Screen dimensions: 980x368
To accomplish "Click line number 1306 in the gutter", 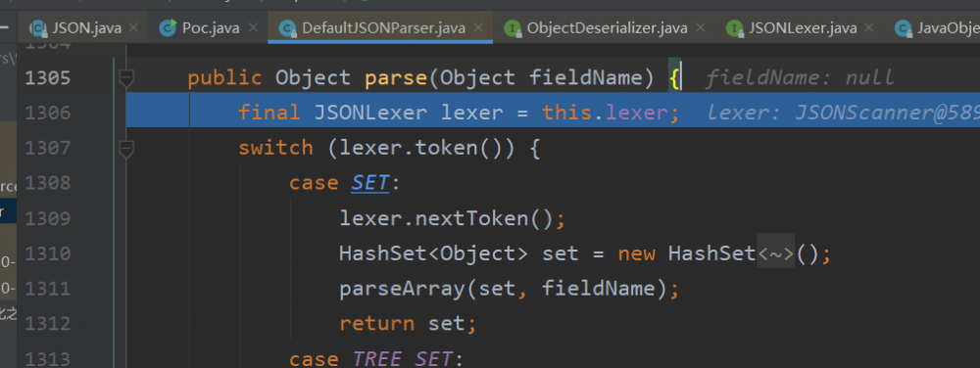I will (47, 113).
